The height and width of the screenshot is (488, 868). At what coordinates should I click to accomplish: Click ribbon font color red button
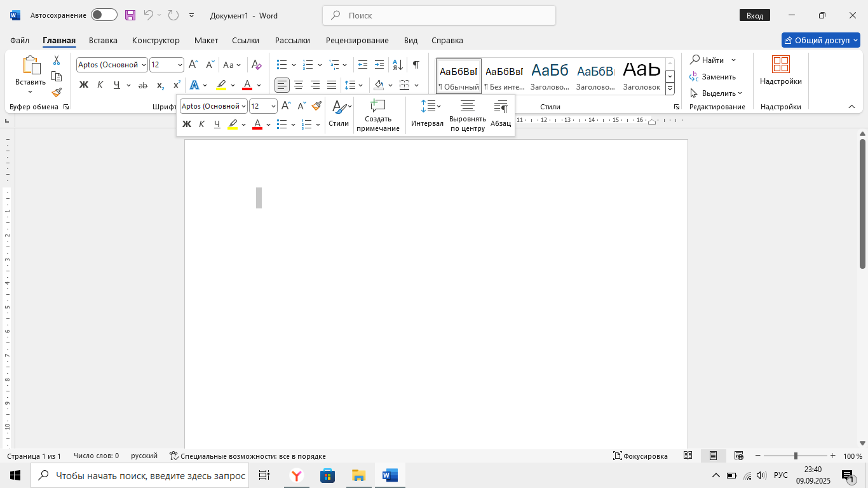[247, 85]
